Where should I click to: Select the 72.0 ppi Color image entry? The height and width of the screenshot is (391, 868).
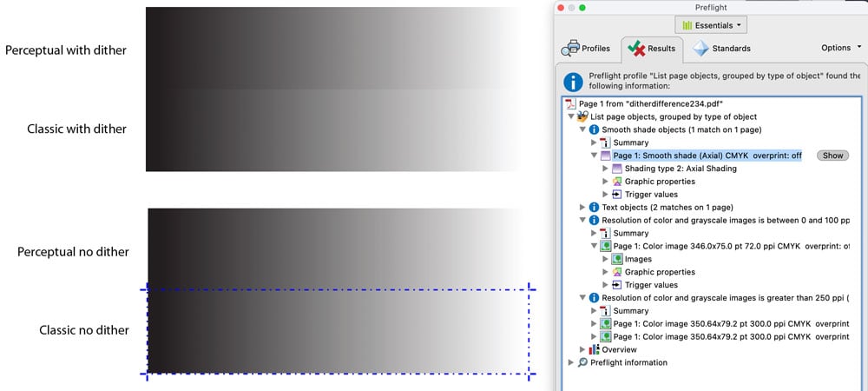click(x=729, y=246)
